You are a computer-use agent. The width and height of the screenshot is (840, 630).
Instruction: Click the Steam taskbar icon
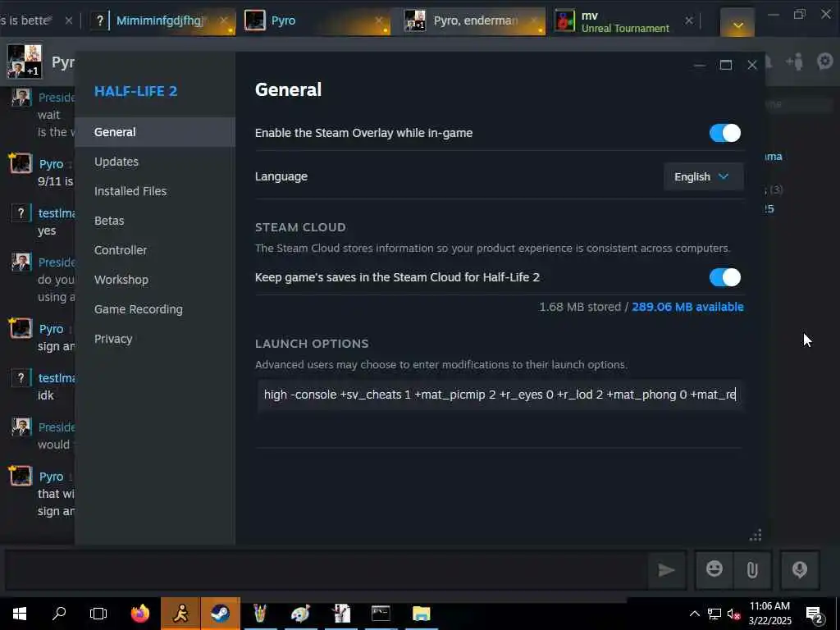[x=220, y=614]
